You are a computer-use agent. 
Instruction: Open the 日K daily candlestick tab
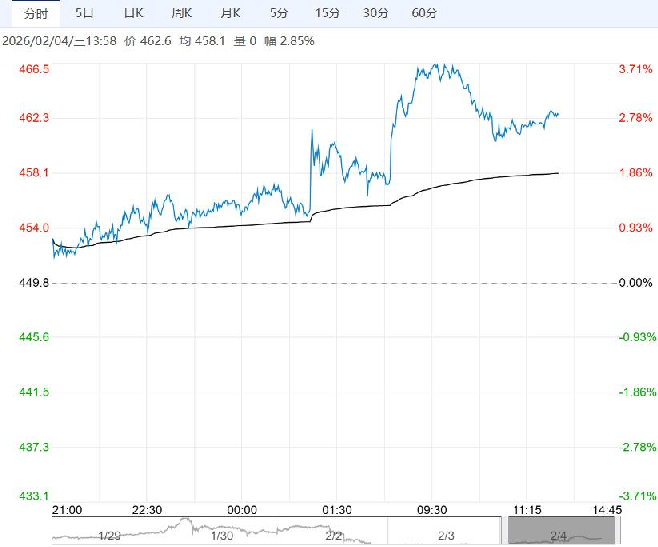tap(133, 13)
